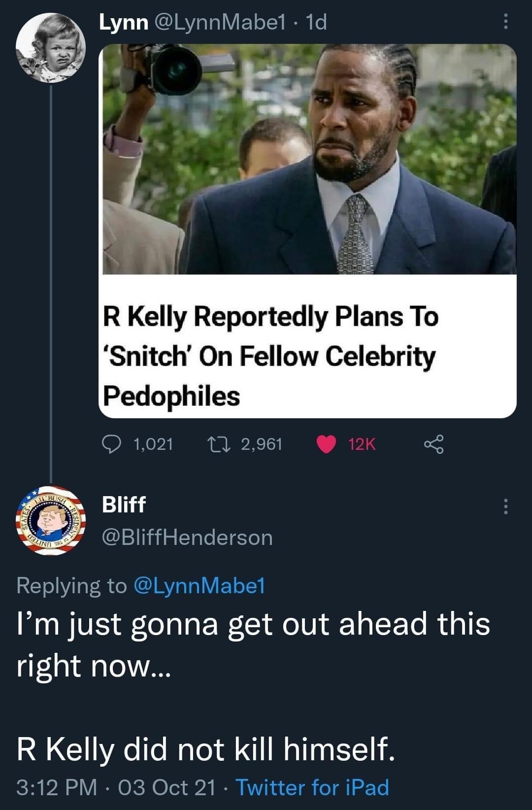The height and width of the screenshot is (810, 532).
Task: Click the 3:12 PM · 03 Oct 21 timestamp
Action: (x=116, y=787)
